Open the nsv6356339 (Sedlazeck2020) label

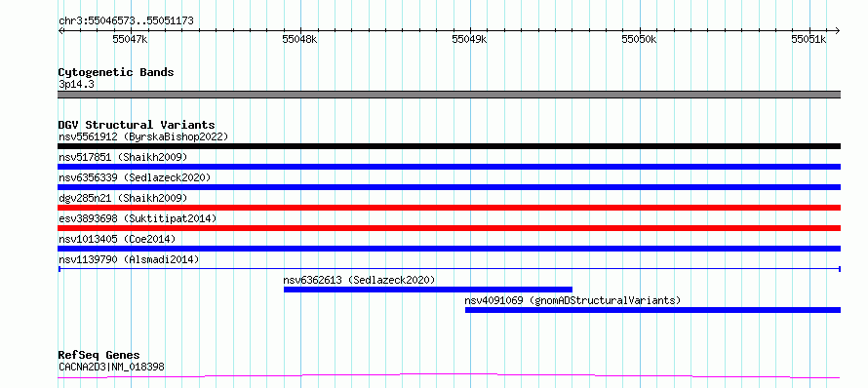pos(135,177)
